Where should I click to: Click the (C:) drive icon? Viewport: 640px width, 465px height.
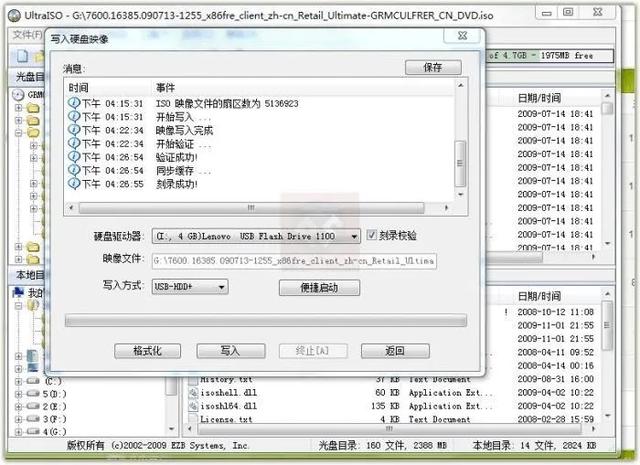(x=33, y=381)
